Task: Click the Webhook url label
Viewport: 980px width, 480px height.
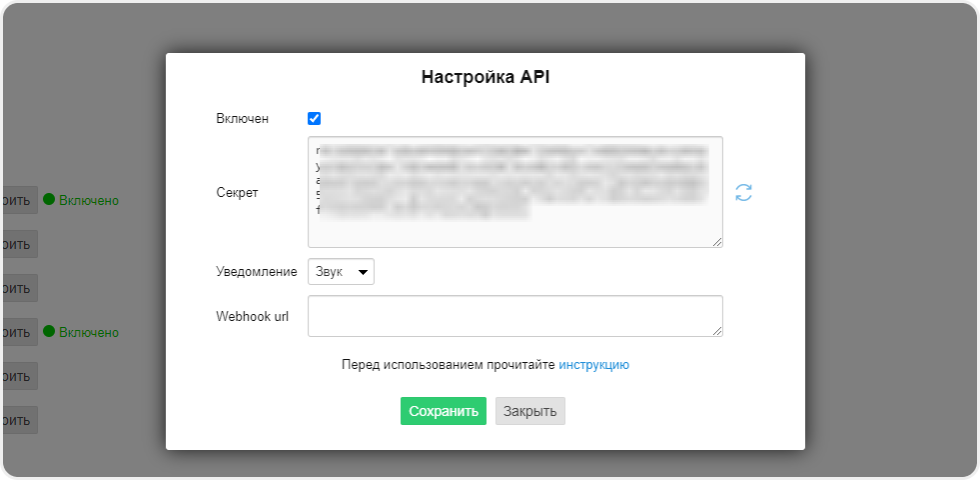Action: click(252, 316)
